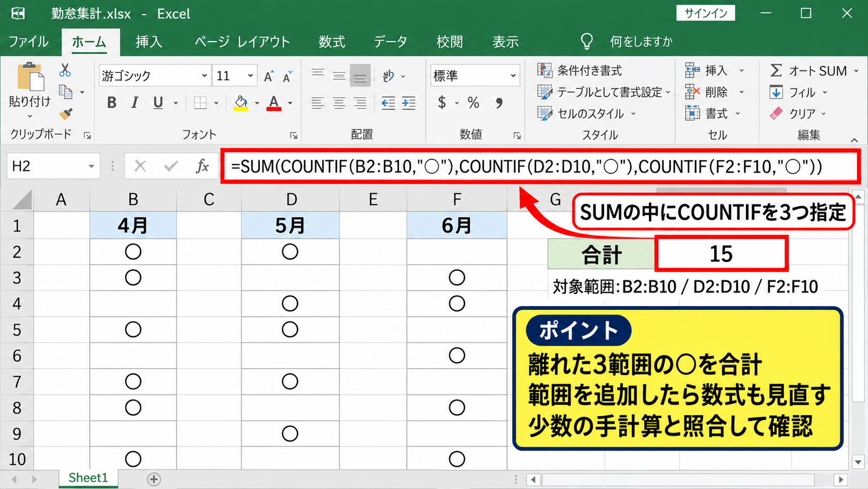Image resolution: width=868 pixels, height=489 pixels.
Task: Click the クリア eraser icon
Action: click(x=776, y=113)
